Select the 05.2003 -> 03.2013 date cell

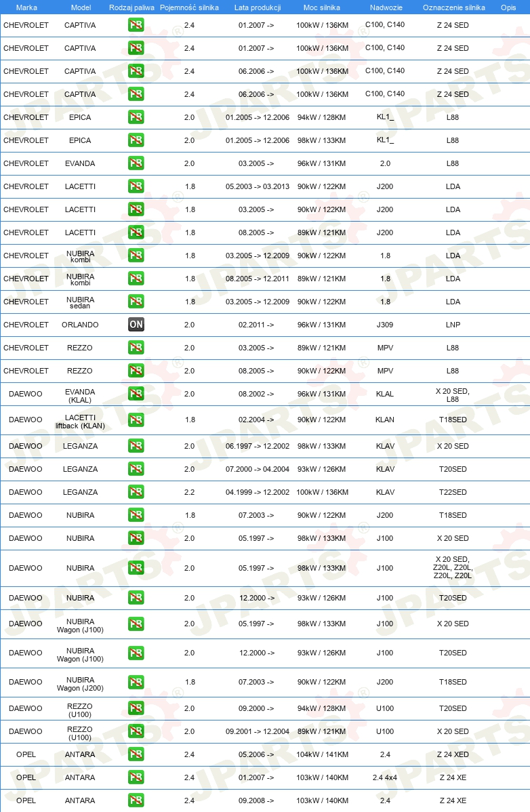coord(258,186)
